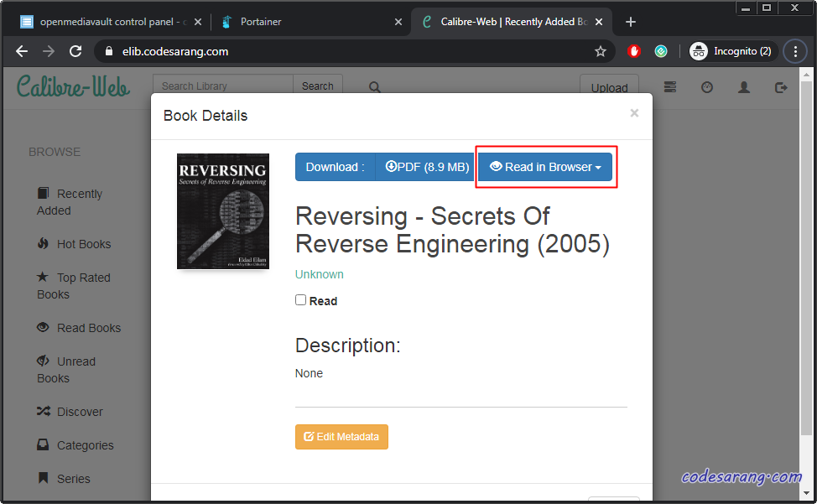Viewport: 817px width, 504px height.
Task: Open the user profile icon
Action: (744, 87)
